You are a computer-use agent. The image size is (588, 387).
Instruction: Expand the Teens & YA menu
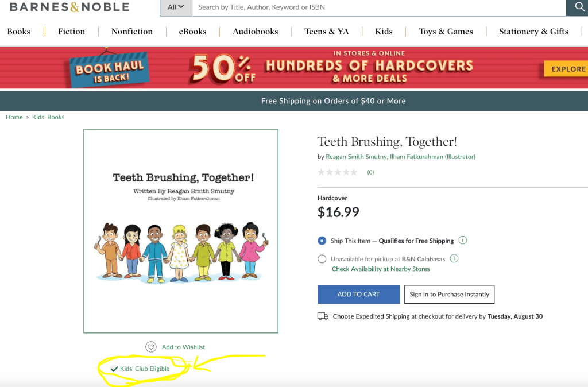click(x=326, y=32)
